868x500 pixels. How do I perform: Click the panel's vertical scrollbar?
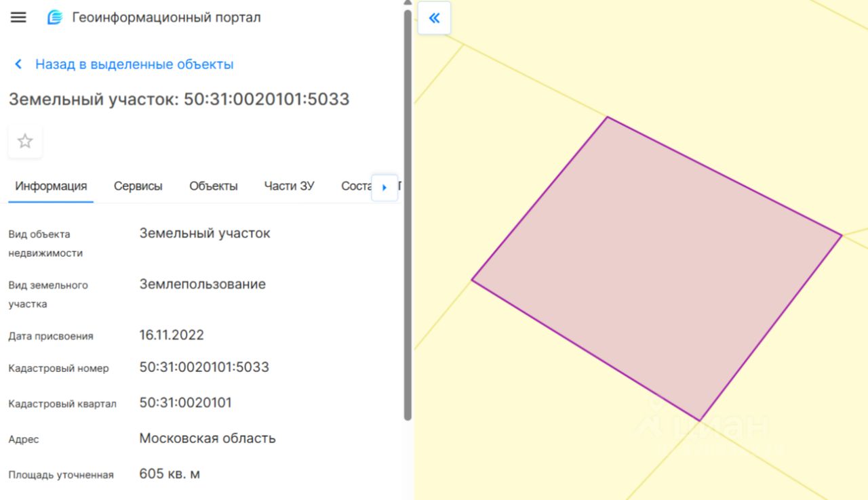pyautogui.click(x=408, y=215)
